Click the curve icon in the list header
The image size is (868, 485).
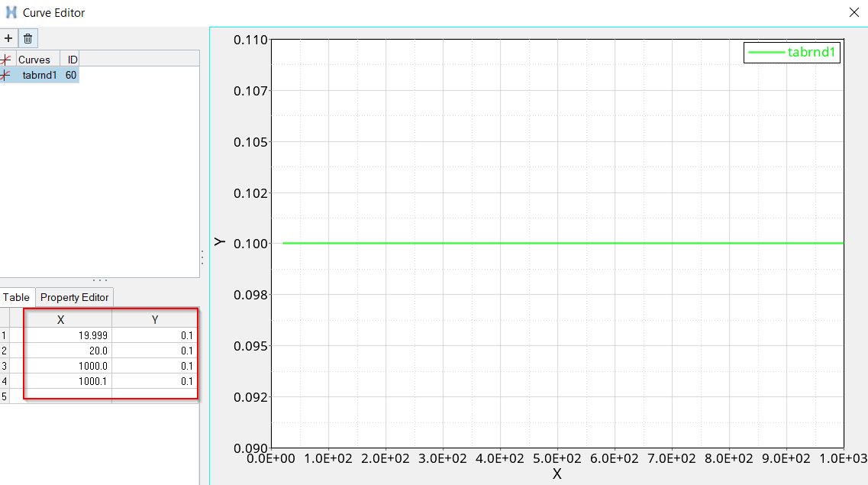point(6,60)
